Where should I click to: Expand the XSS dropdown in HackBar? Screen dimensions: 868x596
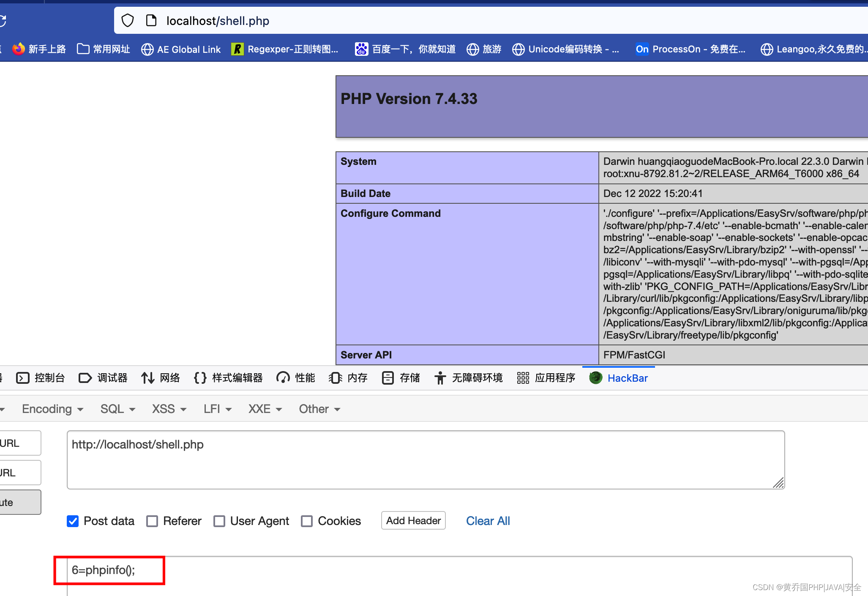coord(169,409)
